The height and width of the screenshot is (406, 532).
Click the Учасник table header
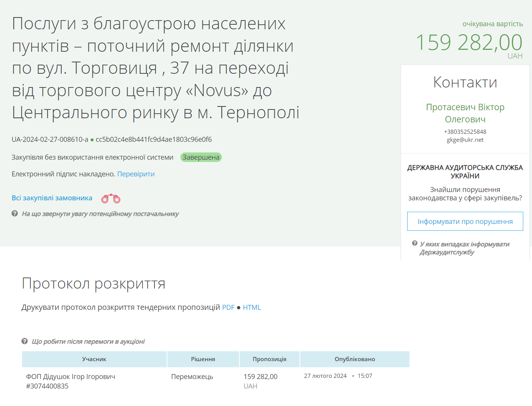[94, 359]
